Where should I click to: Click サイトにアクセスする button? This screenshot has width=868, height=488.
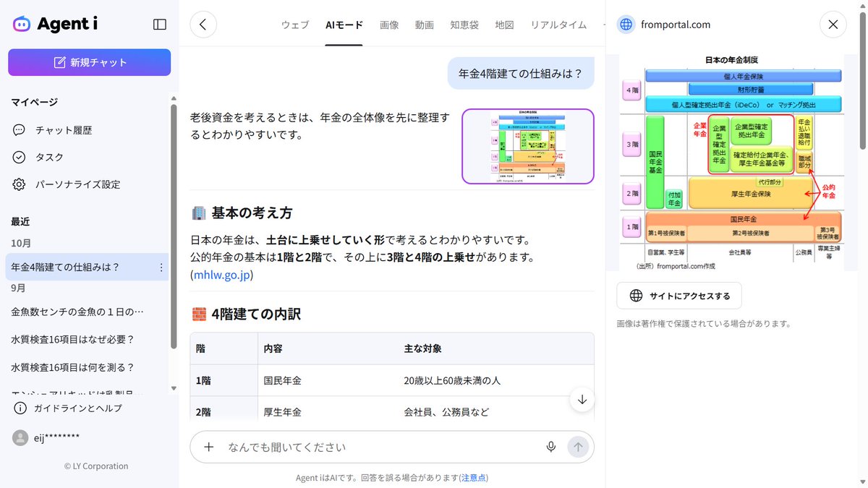(679, 296)
